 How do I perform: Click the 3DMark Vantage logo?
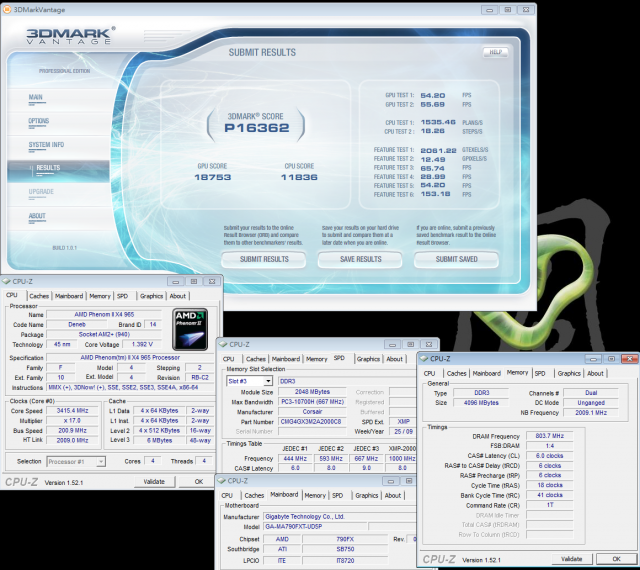tap(71, 36)
